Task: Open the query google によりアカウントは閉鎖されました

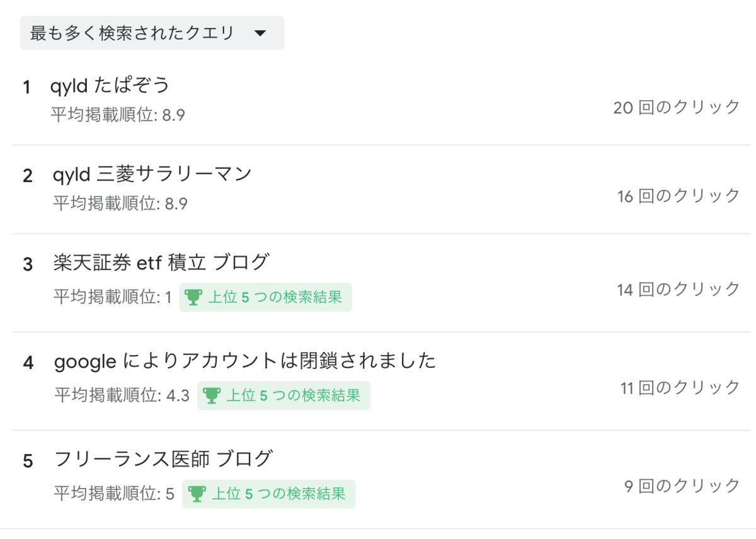Action: point(245,361)
